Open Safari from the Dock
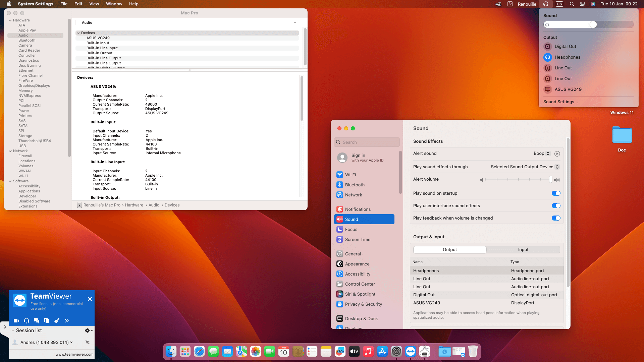This screenshot has width=644, height=362. click(x=199, y=351)
